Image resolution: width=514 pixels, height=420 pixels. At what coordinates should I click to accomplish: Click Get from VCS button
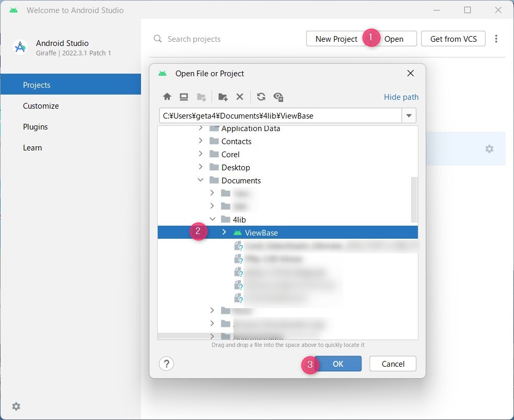pos(453,39)
